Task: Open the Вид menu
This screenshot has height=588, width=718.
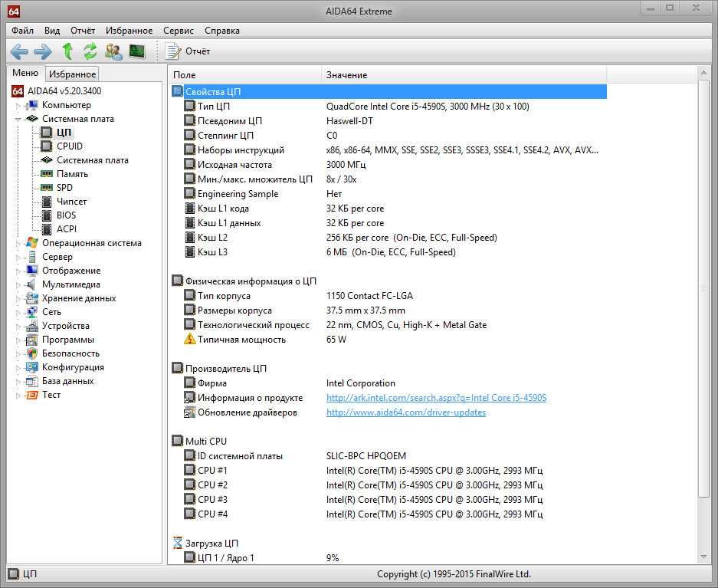Action: (x=52, y=31)
